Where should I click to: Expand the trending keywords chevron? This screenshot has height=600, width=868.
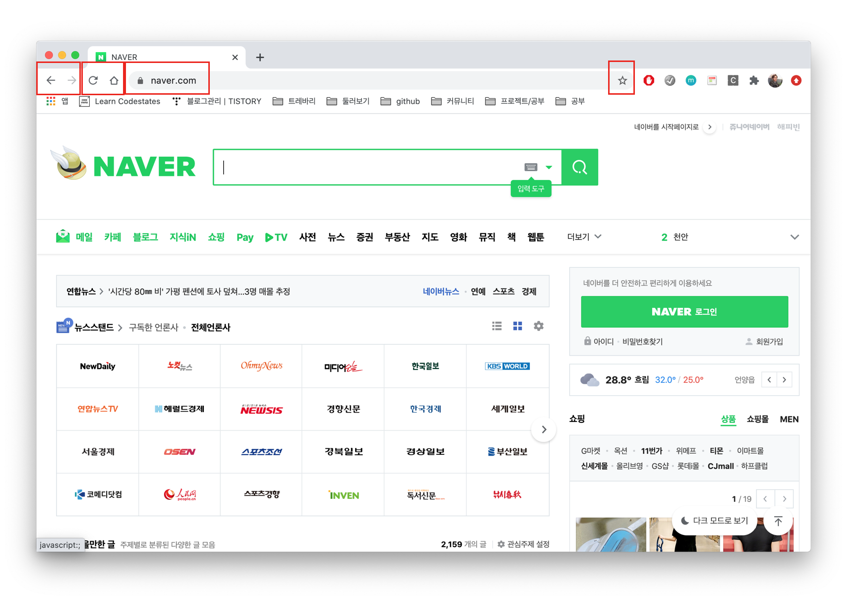point(795,237)
